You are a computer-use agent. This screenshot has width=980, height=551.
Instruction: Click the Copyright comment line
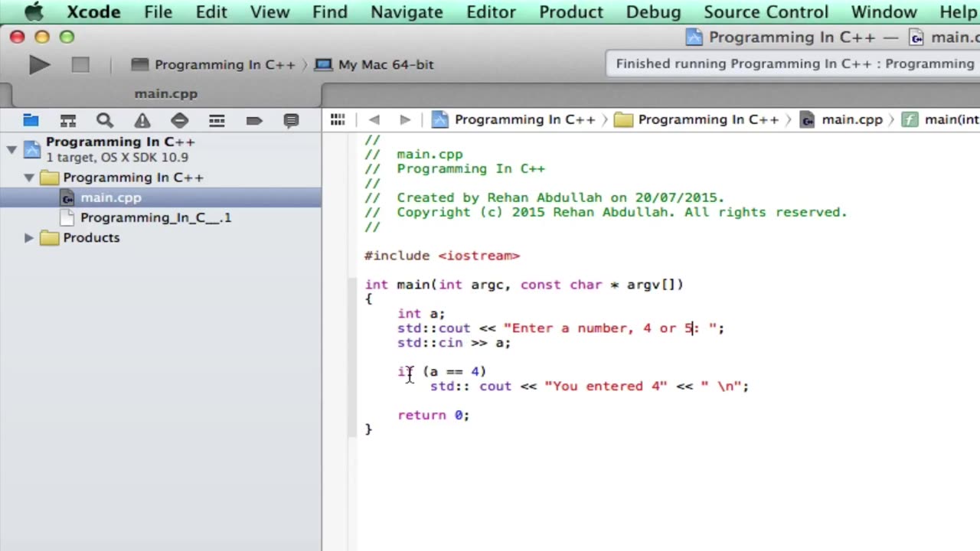point(606,212)
